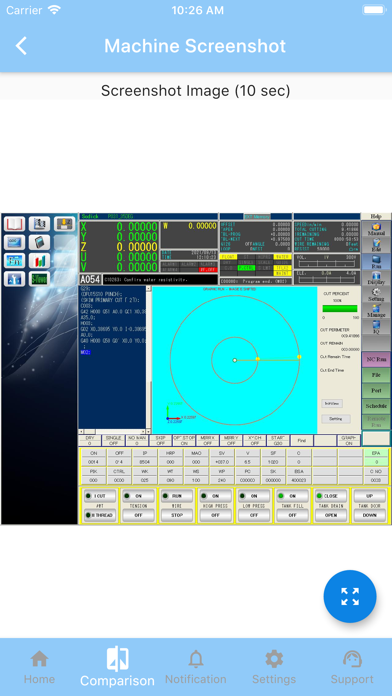Screen dimensions: 392x696
Task: Click the Schedule button
Action: [x=376, y=406]
